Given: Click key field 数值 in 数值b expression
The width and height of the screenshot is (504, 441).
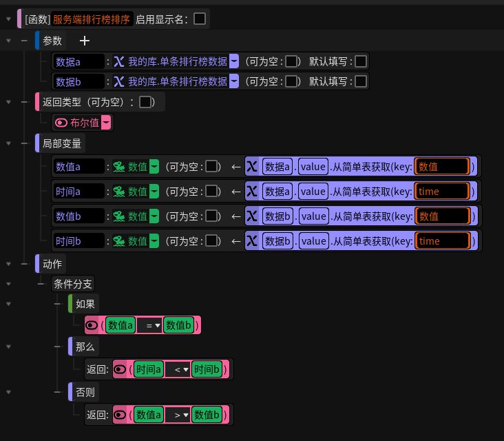Looking at the screenshot, I should pyautogui.click(x=443, y=216).
